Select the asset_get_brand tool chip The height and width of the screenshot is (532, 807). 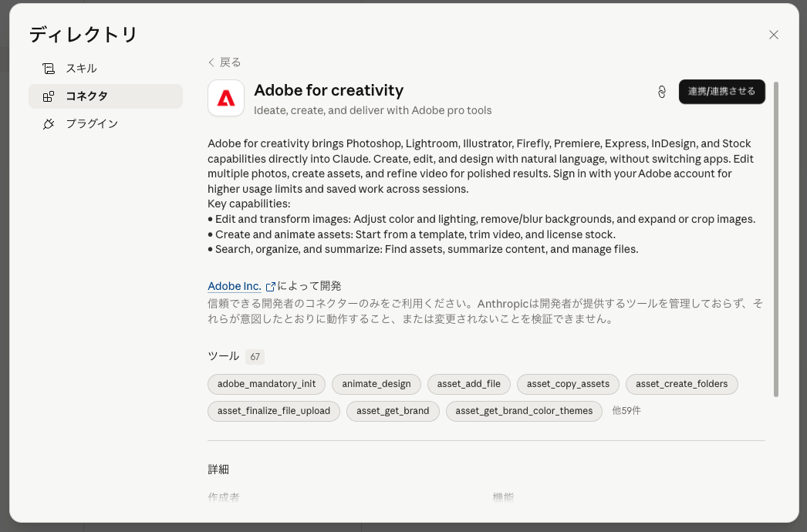click(x=393, y=411)
